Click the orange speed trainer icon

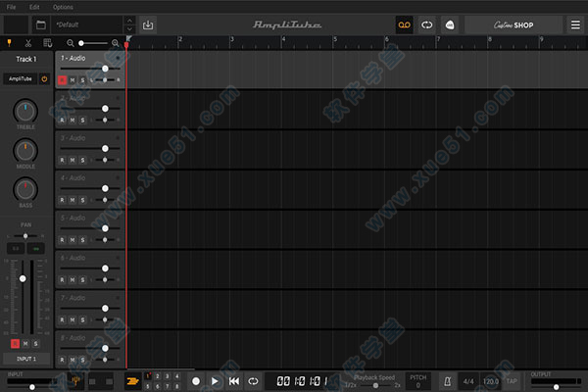(132, 381)
